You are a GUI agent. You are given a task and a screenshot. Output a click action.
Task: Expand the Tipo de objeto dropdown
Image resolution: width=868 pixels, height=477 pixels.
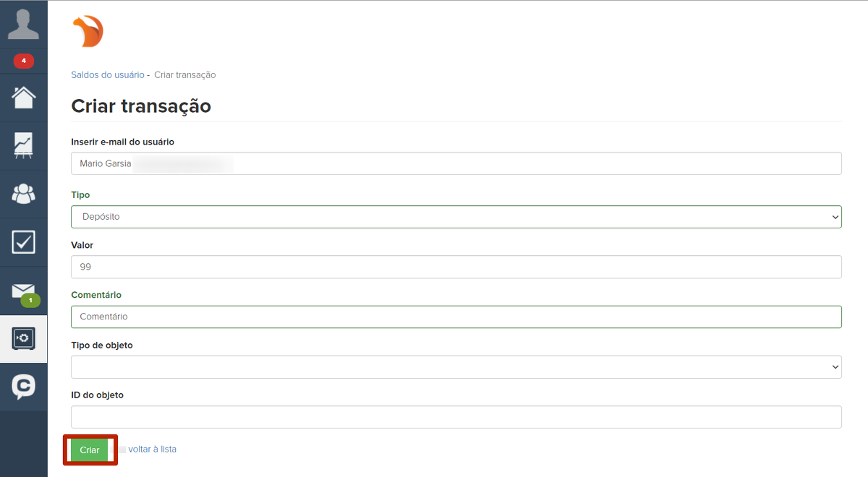[x=456, y=367]
